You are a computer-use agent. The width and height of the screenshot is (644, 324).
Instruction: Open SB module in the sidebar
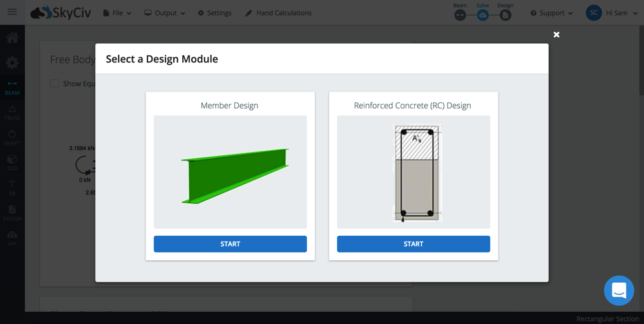click(x=12, y=189)
